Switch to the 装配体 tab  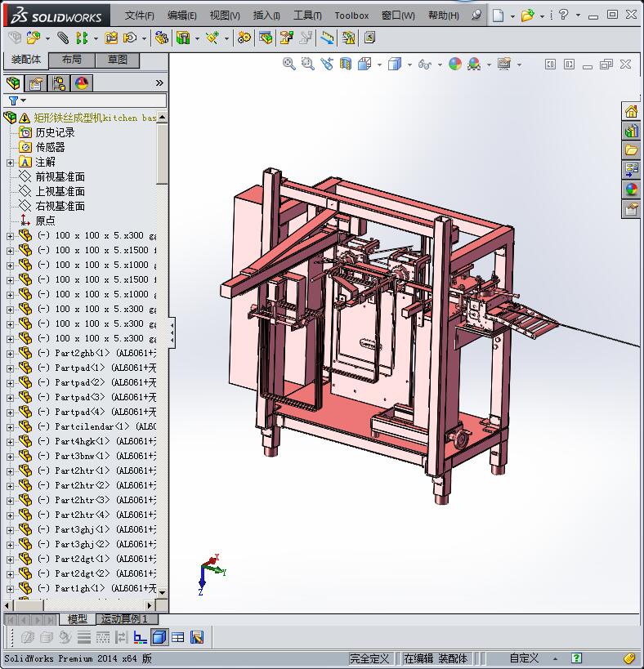26,60
